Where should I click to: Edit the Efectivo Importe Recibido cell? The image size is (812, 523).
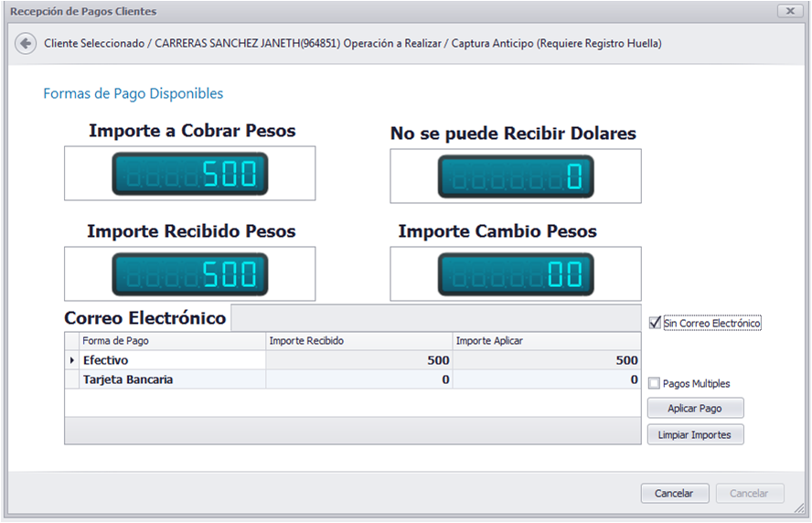coord(358,360)
